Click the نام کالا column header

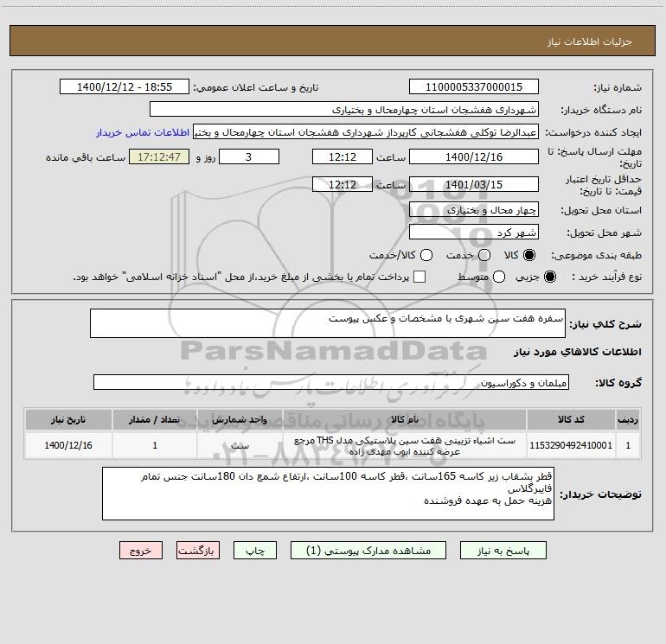405,419
